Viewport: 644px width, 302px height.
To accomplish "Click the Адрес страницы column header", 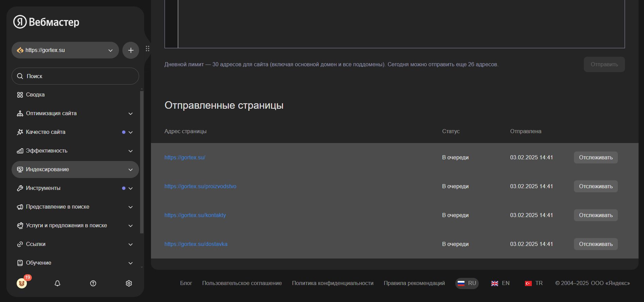I will [185, 131].
